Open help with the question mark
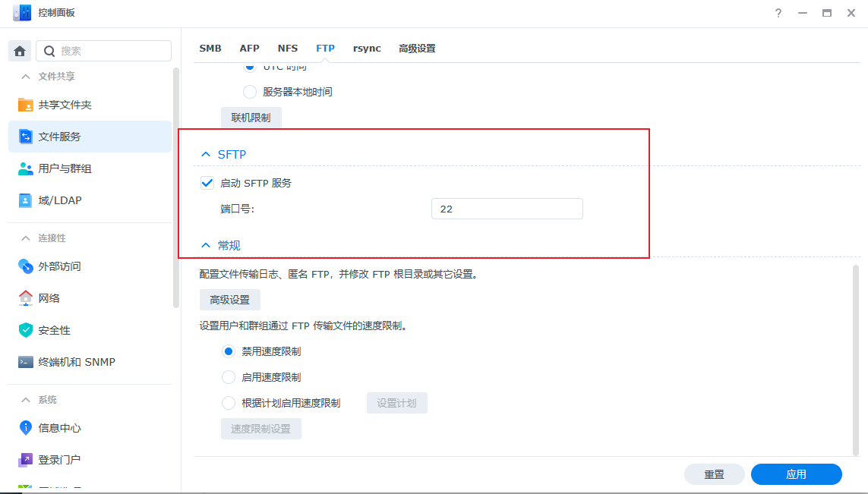This screenshot has height=494, width=868. point(778,13)
